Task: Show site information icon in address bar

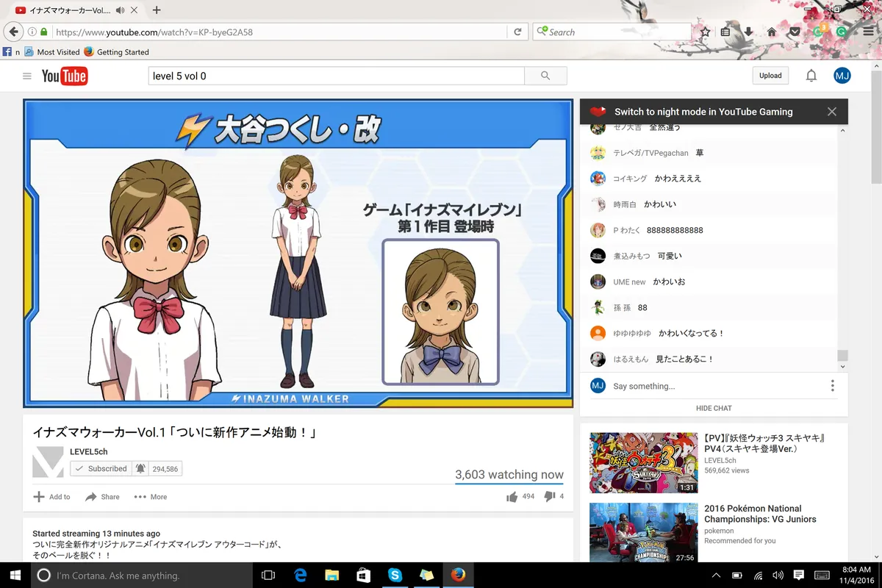Action: (32, 32)
